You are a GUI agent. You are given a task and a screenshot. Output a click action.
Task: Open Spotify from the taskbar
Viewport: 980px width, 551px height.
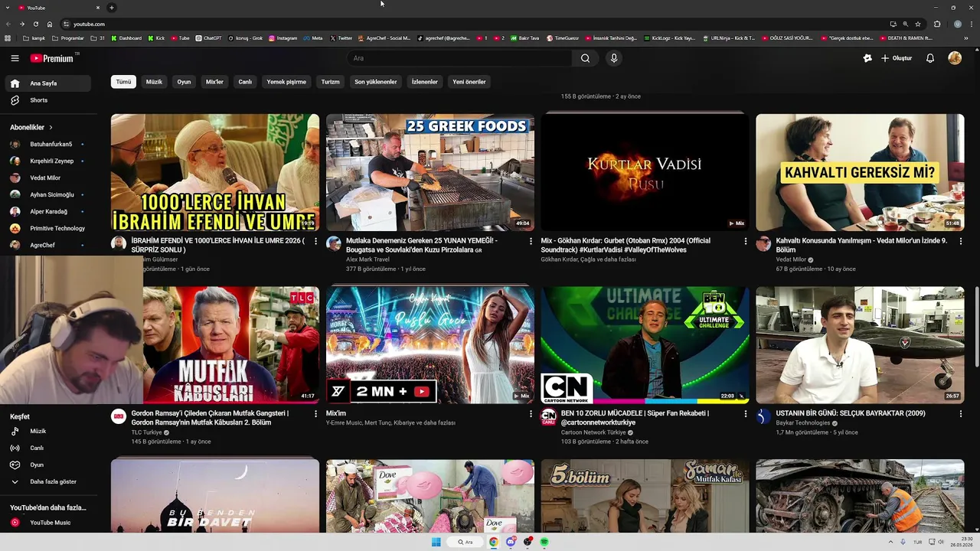(544, 542)
